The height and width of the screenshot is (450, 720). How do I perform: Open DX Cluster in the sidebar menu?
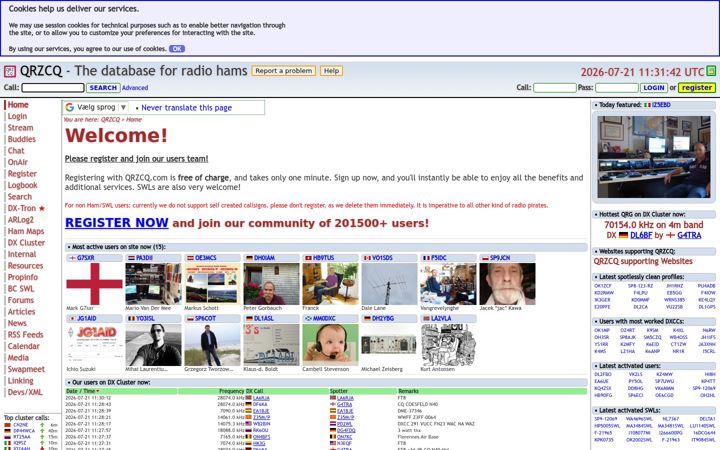point(26,242)
